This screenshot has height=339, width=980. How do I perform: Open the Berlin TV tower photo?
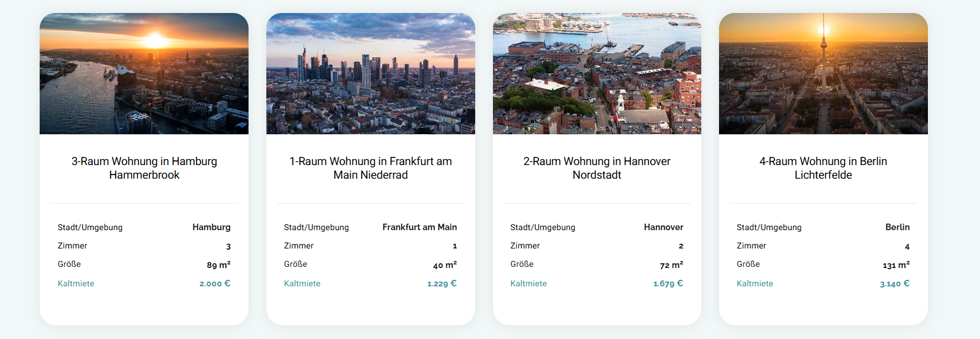coord(823,74)
